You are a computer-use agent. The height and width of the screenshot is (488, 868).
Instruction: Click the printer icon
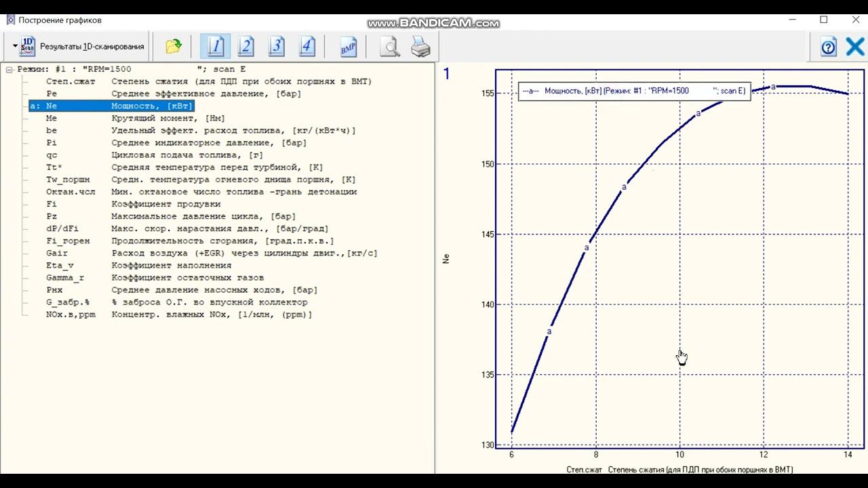click(x=420, y=47)
